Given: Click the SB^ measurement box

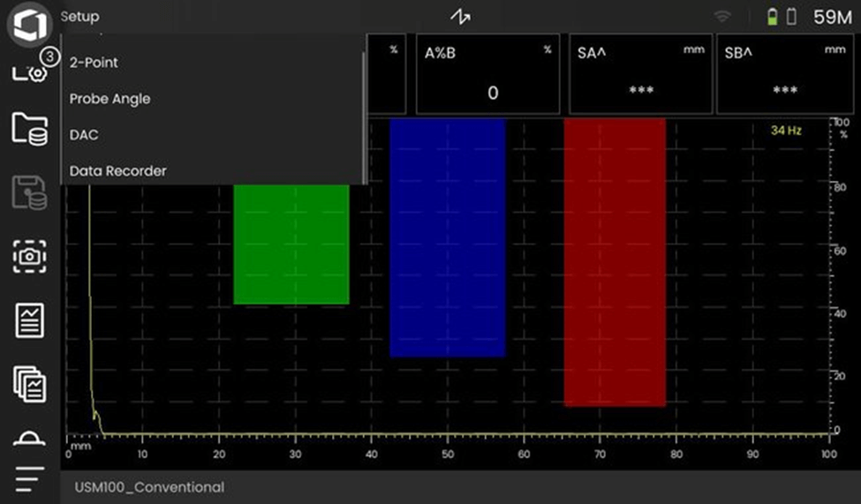Looking at the screenshot, I should 784,76.
